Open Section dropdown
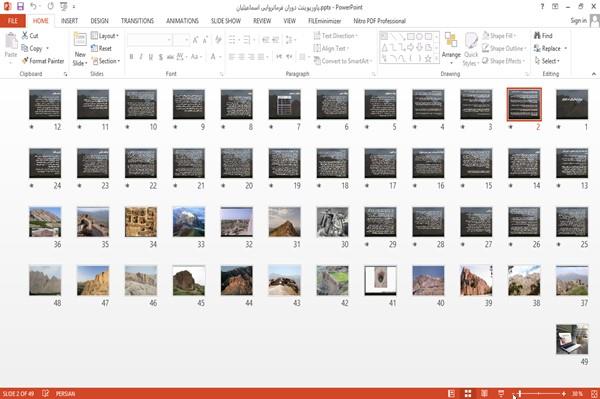600x399 pixels. tap(106, 61)
